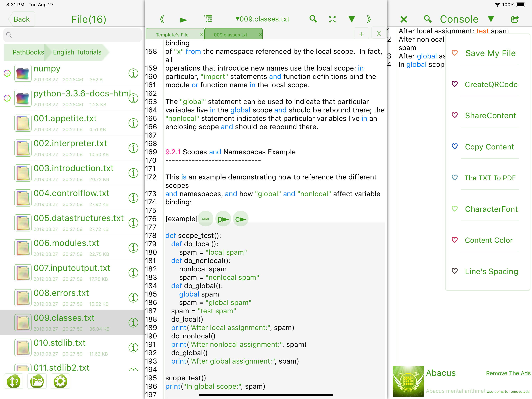The height and width of the screenshot is (399, 532).
Task: Click the C run button beside example
Action: [x=240, y=219]
